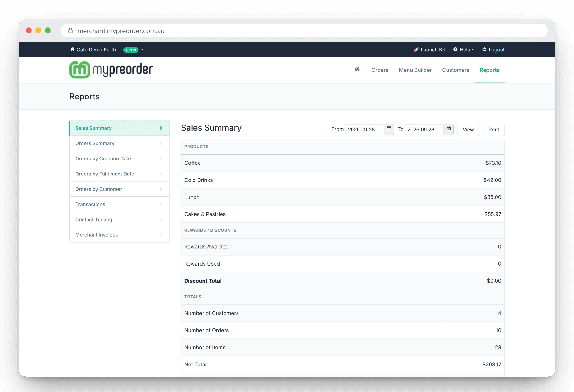Switch to the Customers tab
Viewport: 574px width, 392px height.
(x=455, y=70)
